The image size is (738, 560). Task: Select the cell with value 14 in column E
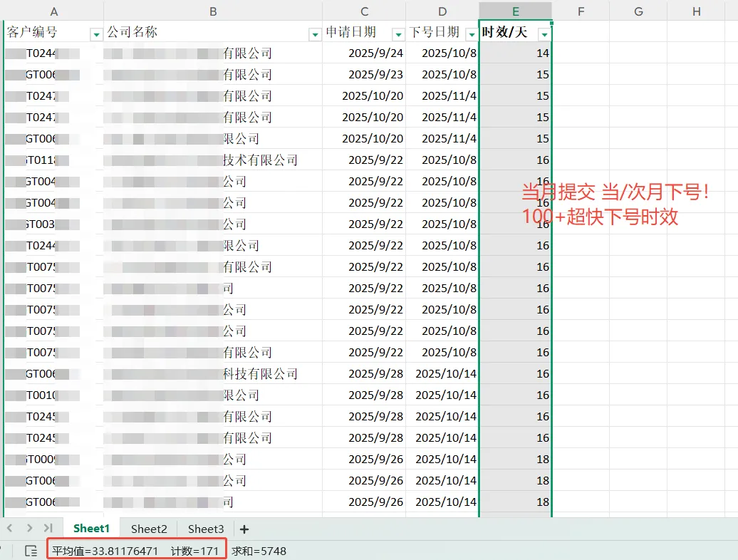[515, 53]
